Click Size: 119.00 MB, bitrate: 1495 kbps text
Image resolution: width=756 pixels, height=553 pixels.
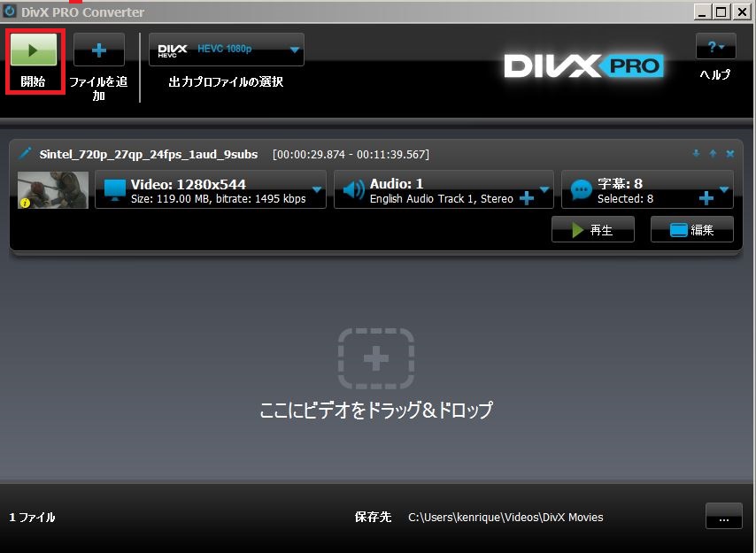coord(219,198)
